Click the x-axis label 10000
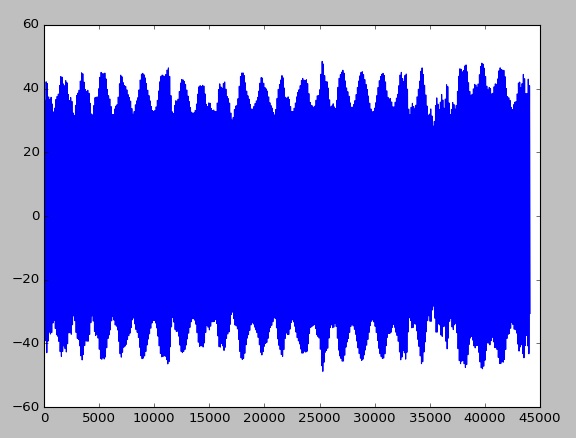 (x=154, y=418)
